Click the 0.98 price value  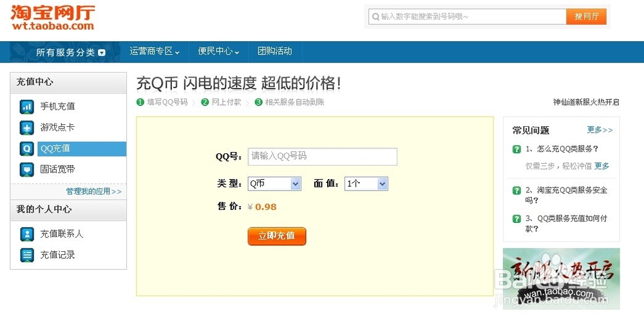click(x=266, y=207)
